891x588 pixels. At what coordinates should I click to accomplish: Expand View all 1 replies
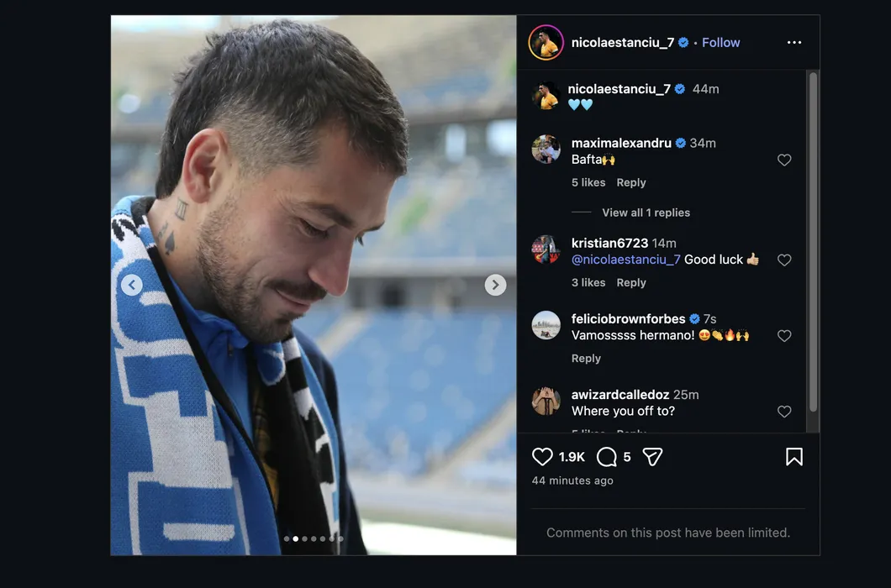pyautogui.click(x=646, y=213)
